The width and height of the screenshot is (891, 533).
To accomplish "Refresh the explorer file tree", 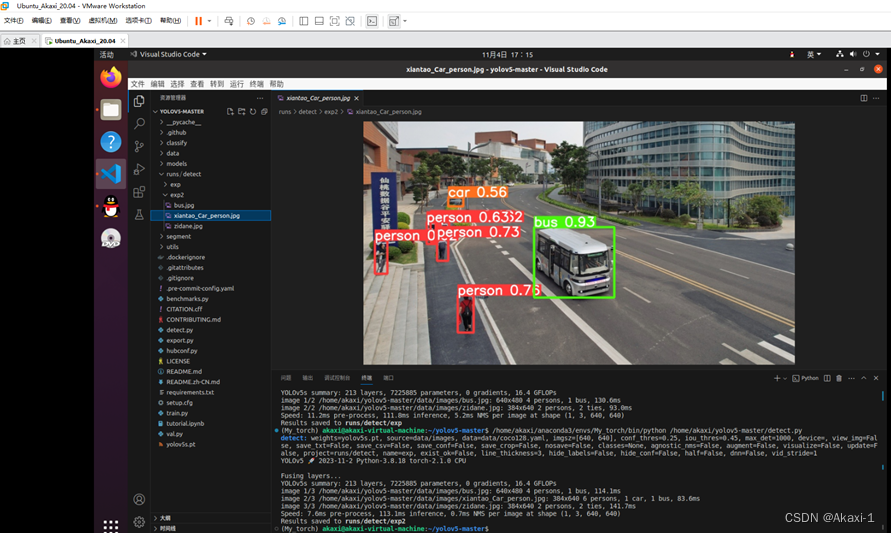I will (x=253, y=112).
